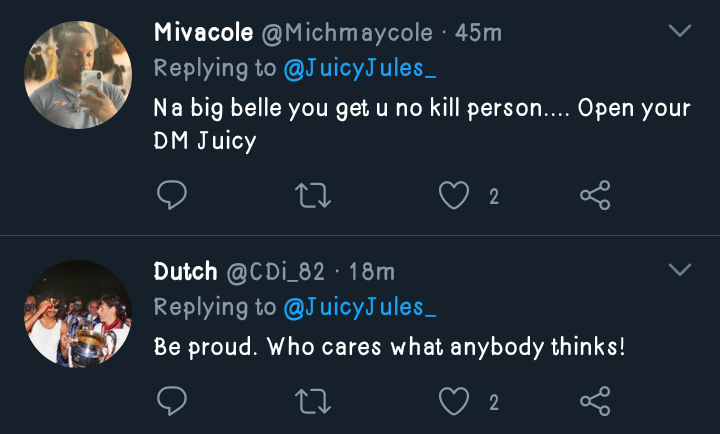Like the tweet by Dutch
Viewport: 720px width, 434px height.
click(x=455, y=402)
